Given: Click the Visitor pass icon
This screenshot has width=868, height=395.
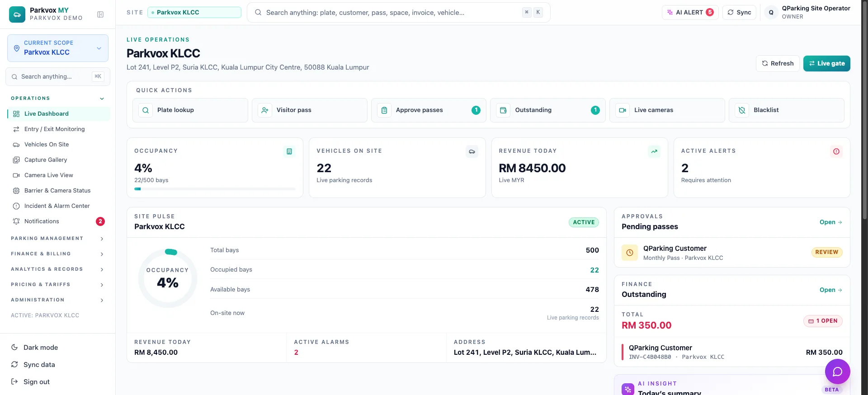Looking at the screenshot, I should (x=265, y=110).
